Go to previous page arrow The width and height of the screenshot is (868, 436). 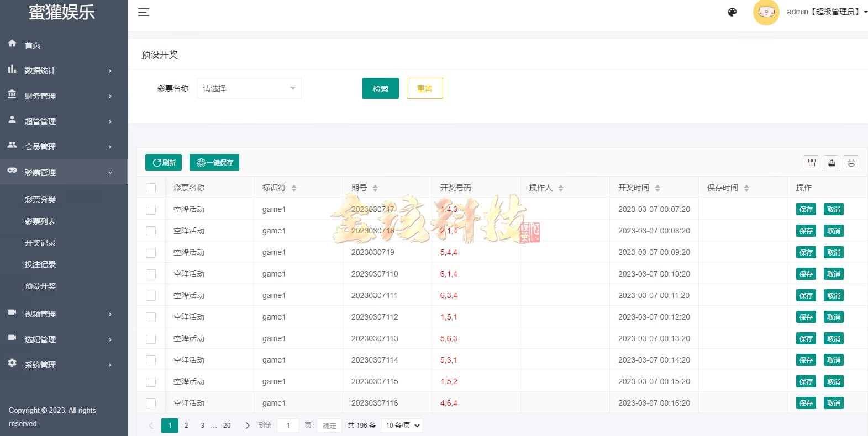(x=151, y=426)
